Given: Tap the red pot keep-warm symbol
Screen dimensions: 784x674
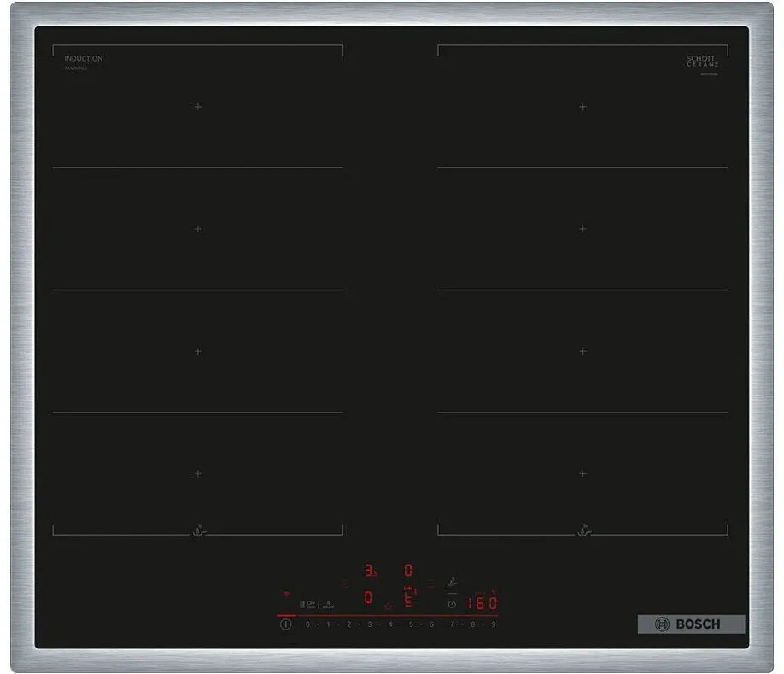Looking at the screenshot, I should [389, 606].
